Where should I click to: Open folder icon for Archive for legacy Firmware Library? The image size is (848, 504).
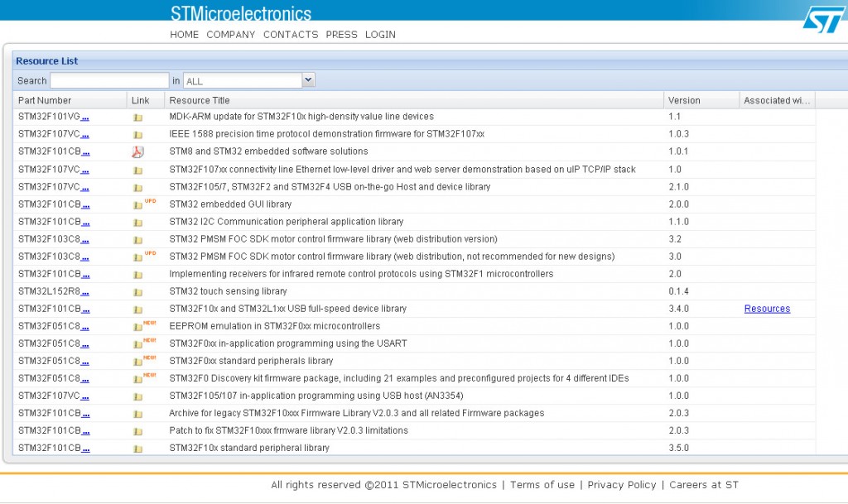point(138,414)
